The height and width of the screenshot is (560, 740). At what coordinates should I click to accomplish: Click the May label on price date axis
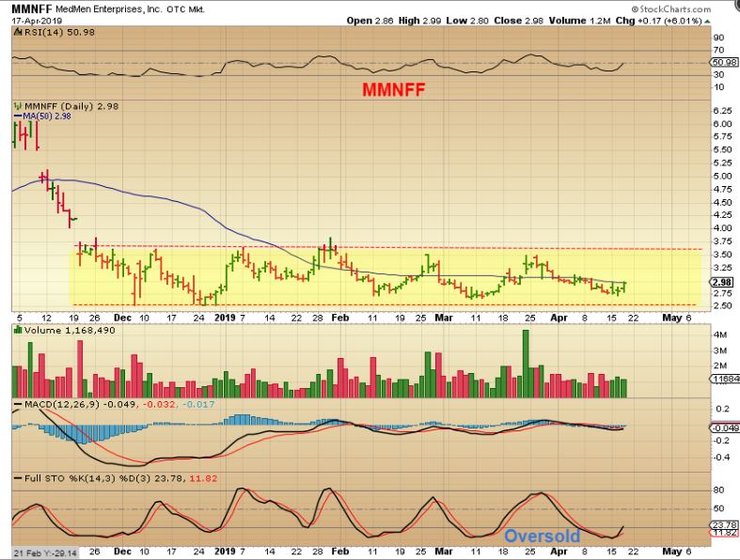(672, 318)
